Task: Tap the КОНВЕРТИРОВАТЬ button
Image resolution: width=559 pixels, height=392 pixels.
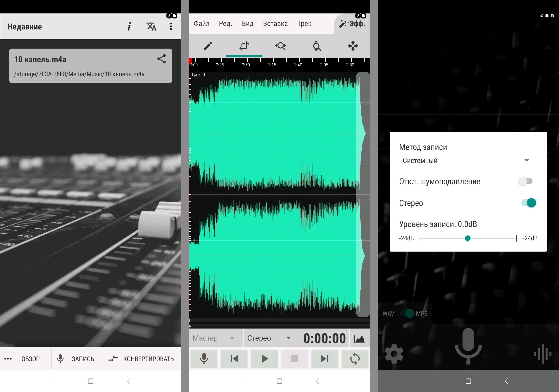Action: click(142, 359)
